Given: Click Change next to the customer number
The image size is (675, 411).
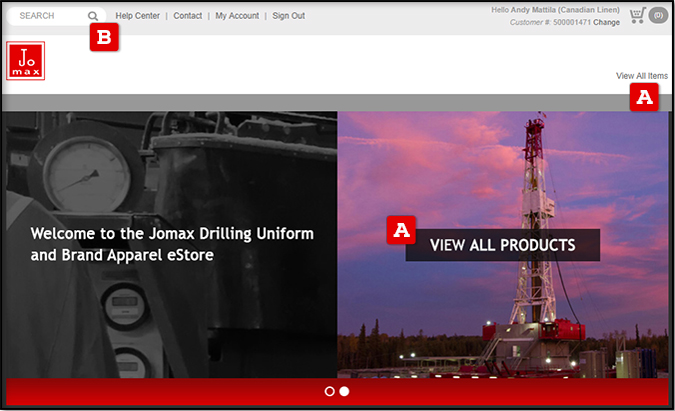Looking at the screenshot, I should tap(606, 22).
